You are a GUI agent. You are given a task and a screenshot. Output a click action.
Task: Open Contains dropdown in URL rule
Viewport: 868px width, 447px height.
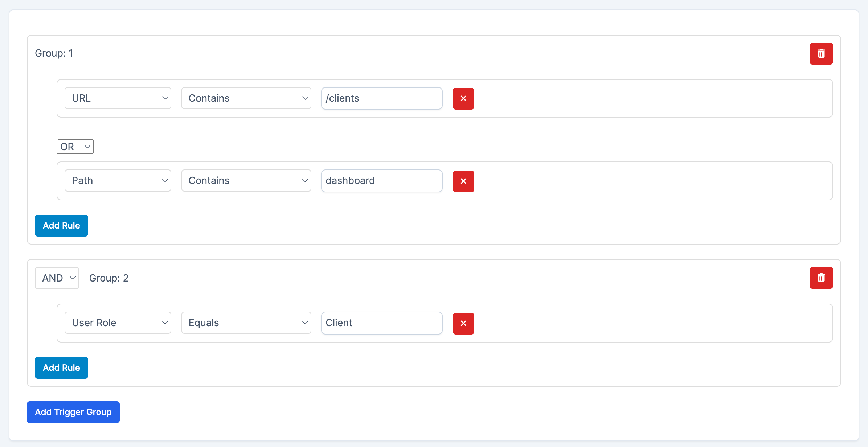coord(246,98)
